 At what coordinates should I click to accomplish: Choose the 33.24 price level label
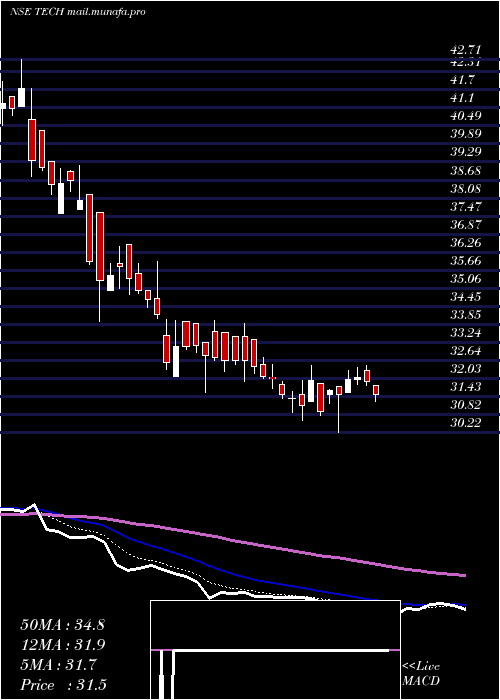466,333
